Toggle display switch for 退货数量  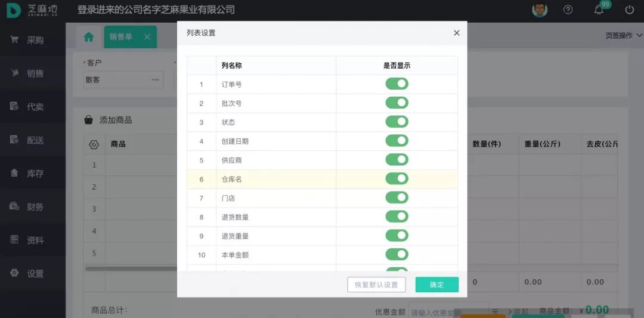[397, 216]
